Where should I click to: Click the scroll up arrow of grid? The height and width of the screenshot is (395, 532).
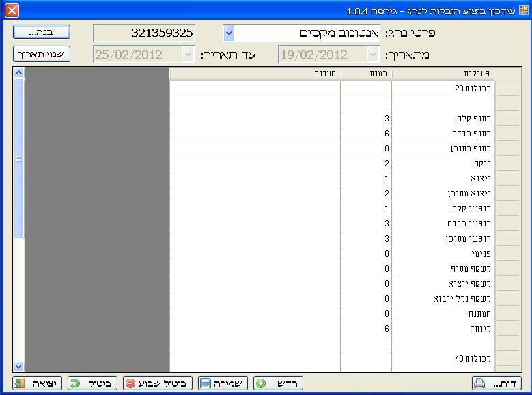coord(18,72)
